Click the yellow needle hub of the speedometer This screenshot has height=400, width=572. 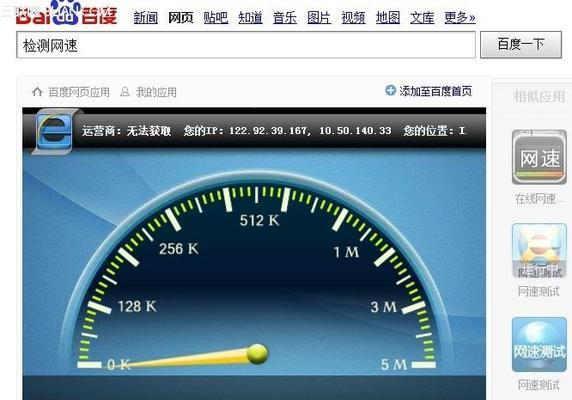258,354
